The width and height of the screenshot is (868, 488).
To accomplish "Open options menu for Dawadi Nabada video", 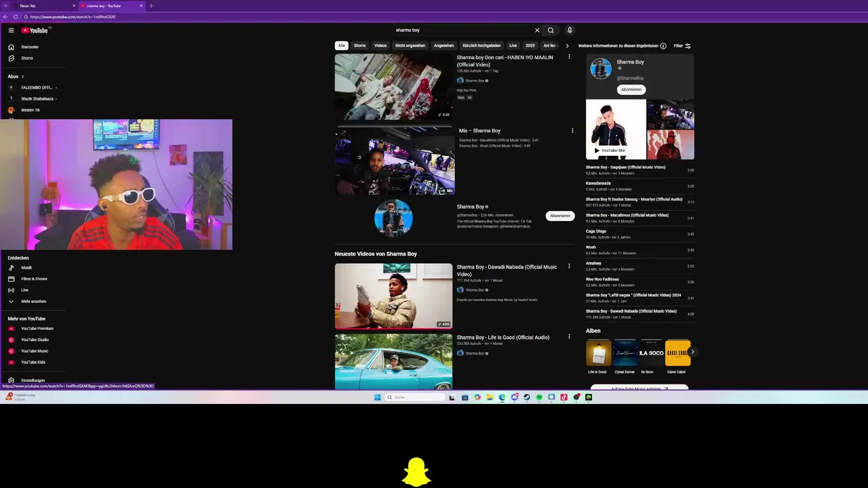I will (569, 266).
